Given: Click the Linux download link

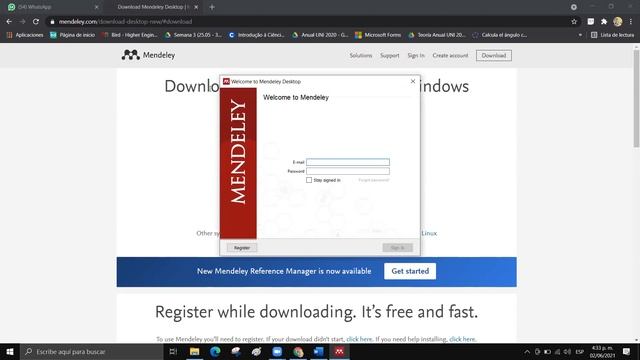Looking at the screenshot, I should (x=429, y=233).
